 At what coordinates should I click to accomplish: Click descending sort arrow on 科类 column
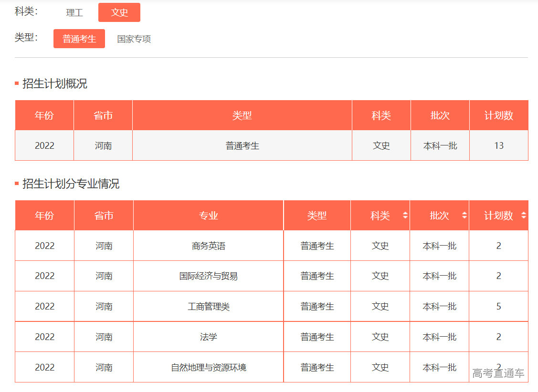click(x=405, y=217)
